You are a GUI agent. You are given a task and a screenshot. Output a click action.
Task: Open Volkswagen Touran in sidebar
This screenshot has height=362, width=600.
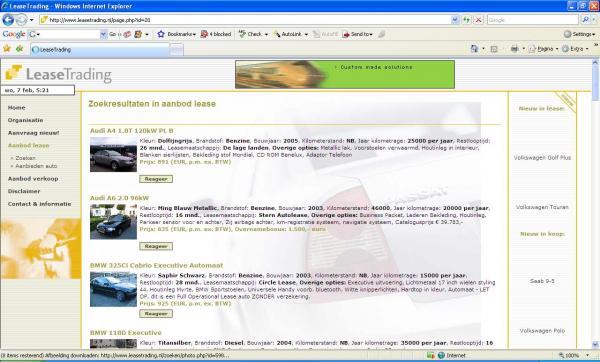point(542,207)
